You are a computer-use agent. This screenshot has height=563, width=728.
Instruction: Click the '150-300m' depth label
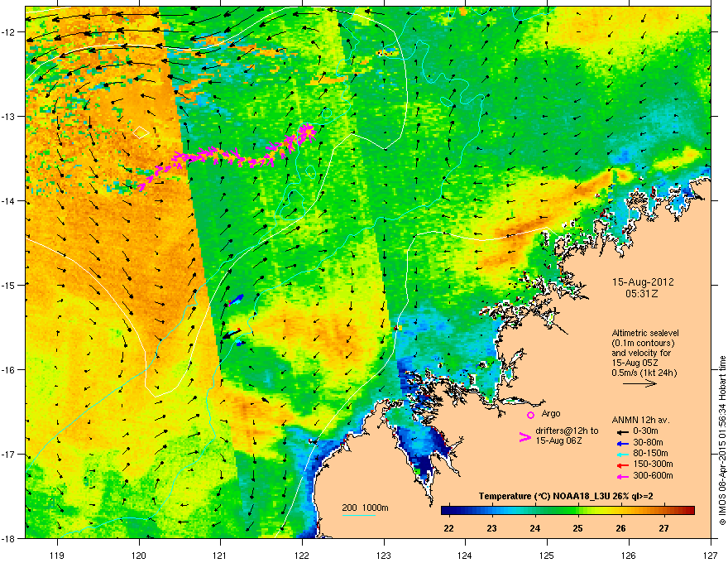pyautogui.click(x=653, y=464)
